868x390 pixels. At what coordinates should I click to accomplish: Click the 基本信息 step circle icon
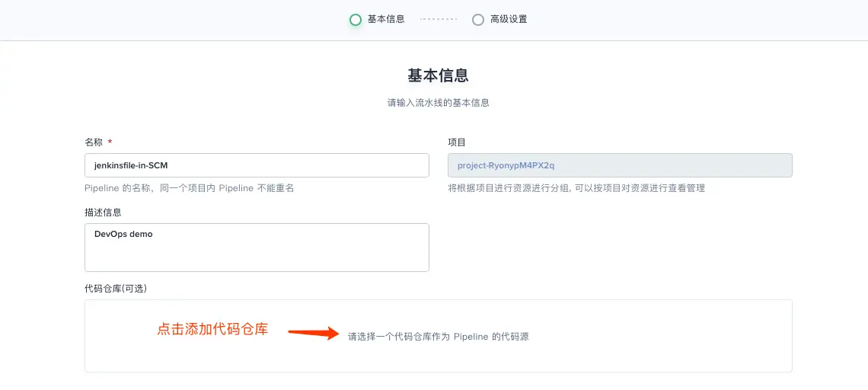[x=356, y=19]
